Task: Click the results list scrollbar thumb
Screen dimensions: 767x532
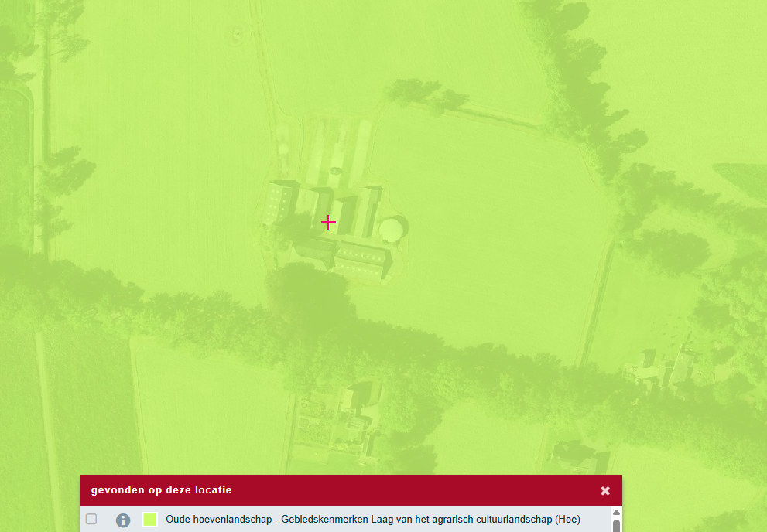Action: [x=616, y=526]
